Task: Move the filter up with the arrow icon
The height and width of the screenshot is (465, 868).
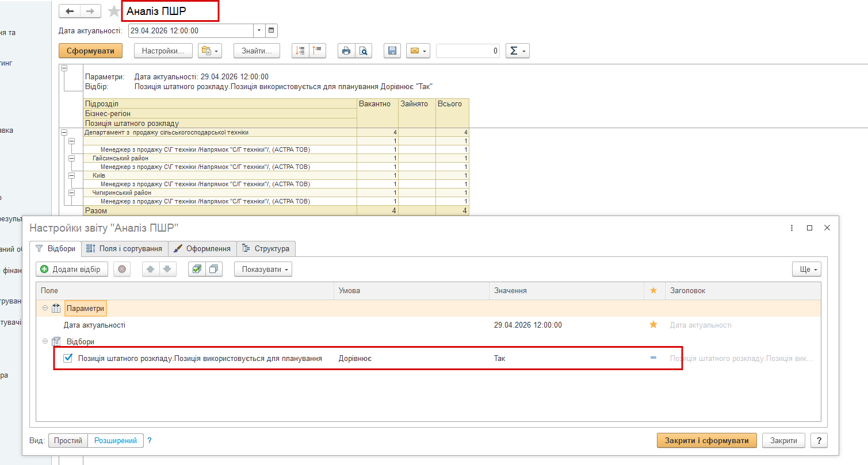Action: point(151,269)
